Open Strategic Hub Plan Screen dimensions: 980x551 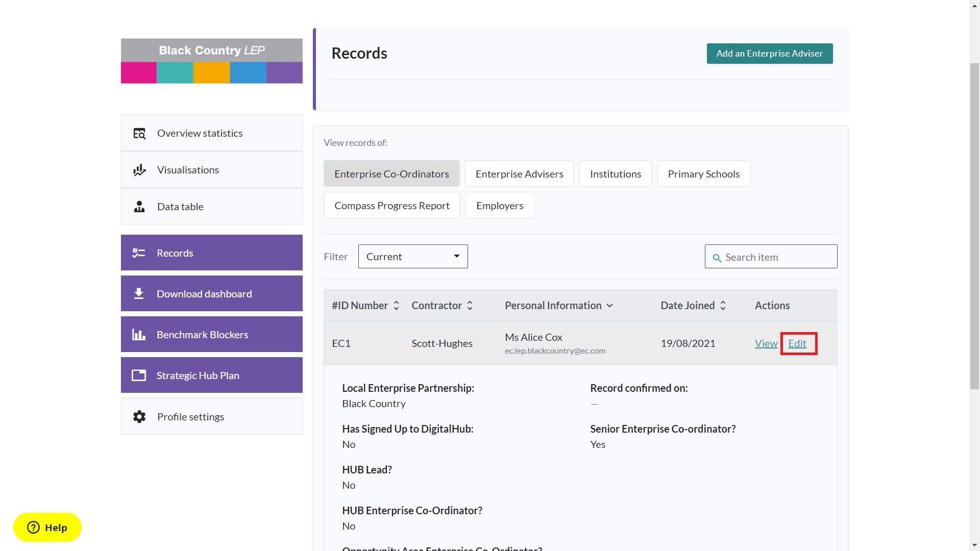[212, 375]
